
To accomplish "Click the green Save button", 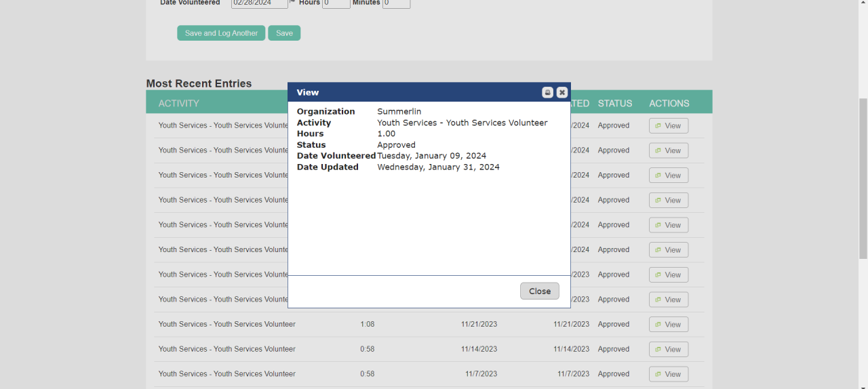I will click(x=284, y=33).
